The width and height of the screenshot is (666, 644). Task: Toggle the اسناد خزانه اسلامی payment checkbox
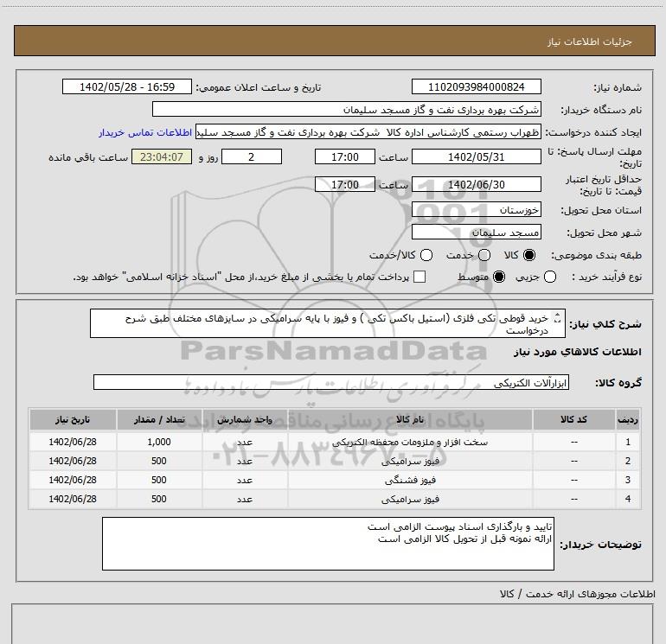coord(419,277)
